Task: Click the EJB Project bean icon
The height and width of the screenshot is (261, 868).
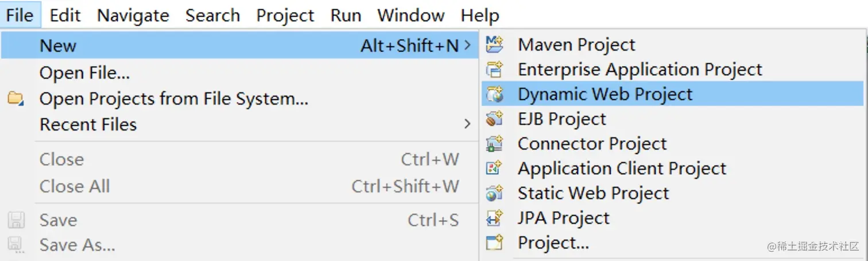Action: [x=494, y=118]
